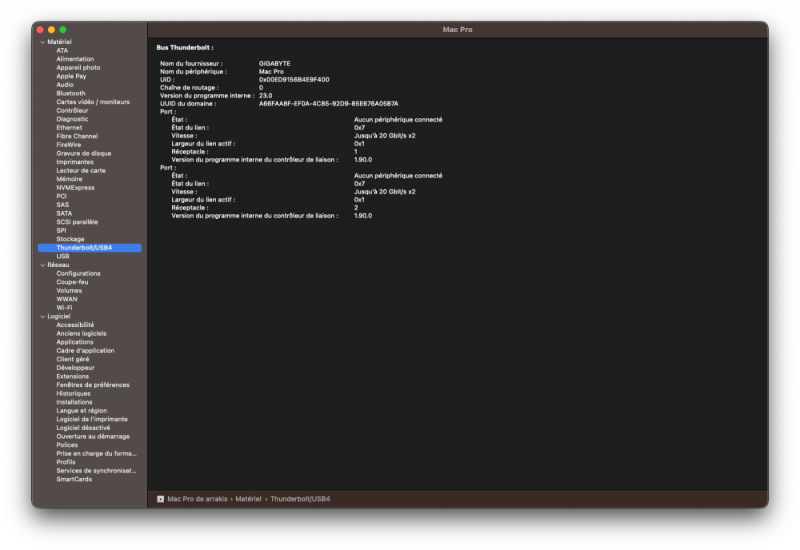Click the firmware version 23.0 value
The height and width of the screenshot is (550, 800).
coord(265,96)
